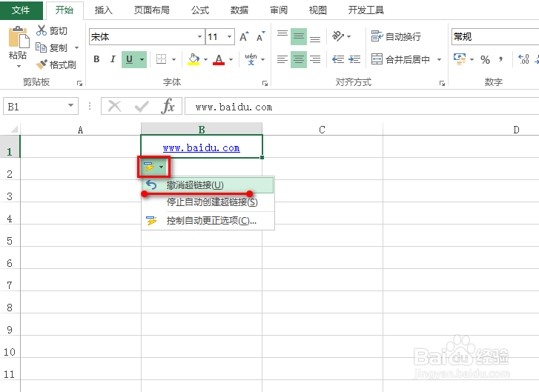Open the font size 11 dropdown
The image size is (539, 392).
point(229,37)
